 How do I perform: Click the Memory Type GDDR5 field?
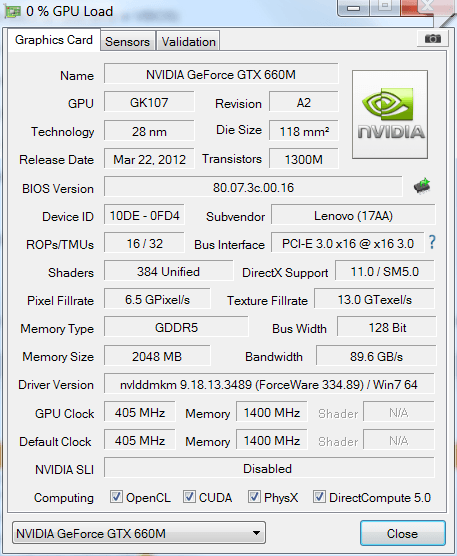tap(176, 327)
